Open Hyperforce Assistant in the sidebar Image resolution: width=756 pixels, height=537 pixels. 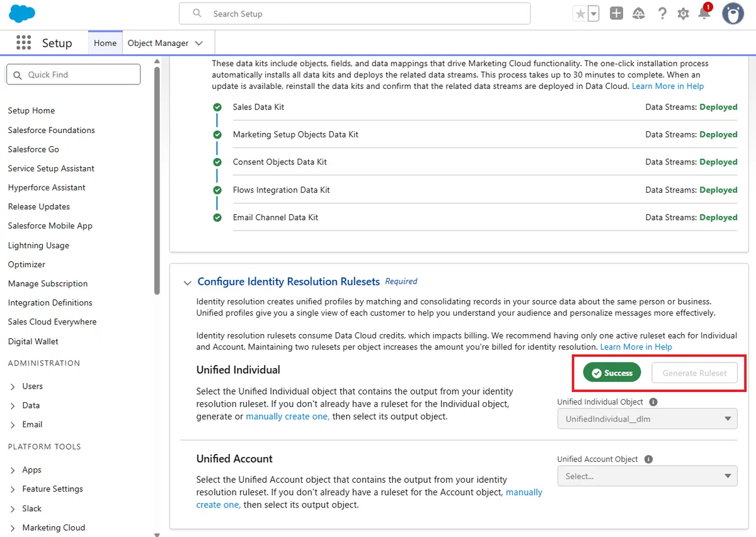point(47,187)
